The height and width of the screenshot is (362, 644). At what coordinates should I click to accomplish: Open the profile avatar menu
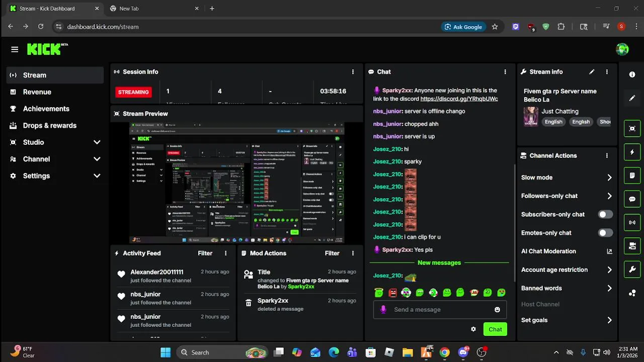[x=622, y=49]
